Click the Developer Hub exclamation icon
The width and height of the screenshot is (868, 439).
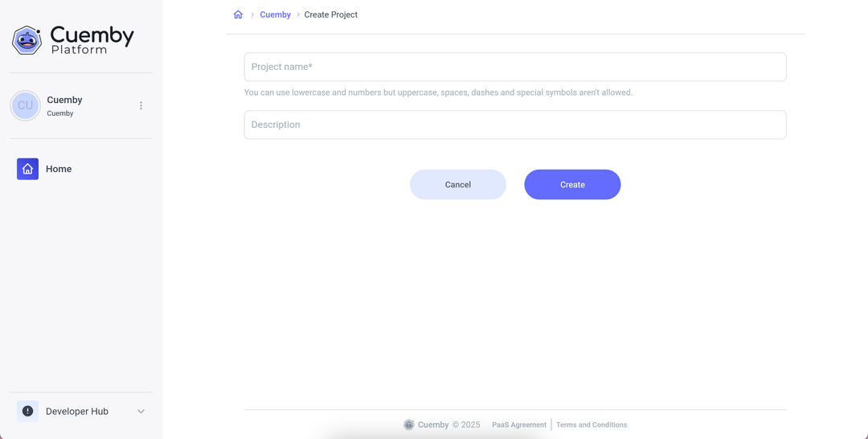point(27,411)
